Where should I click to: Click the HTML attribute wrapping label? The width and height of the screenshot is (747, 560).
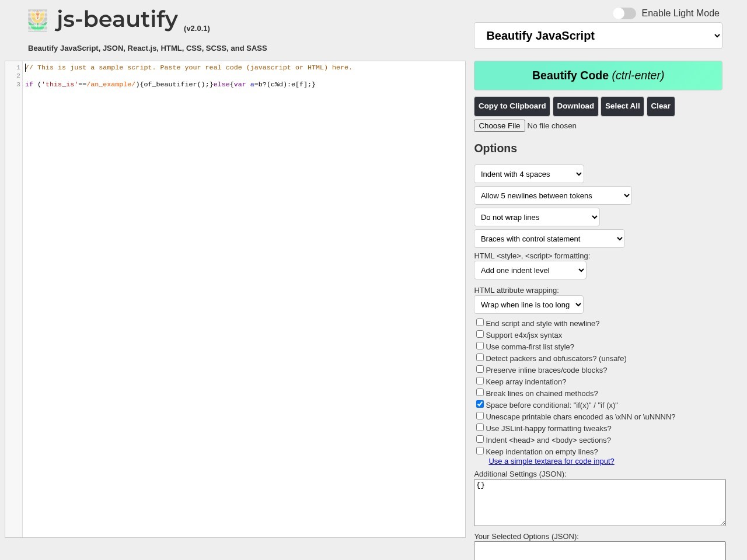pyautogui.click(x=516, y=290)
